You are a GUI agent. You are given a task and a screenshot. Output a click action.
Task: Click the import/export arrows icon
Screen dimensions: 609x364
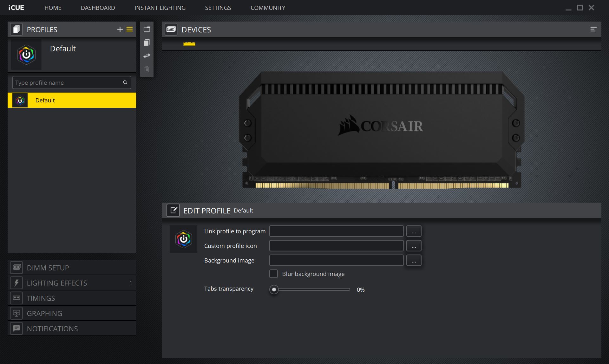pos(147,56)
